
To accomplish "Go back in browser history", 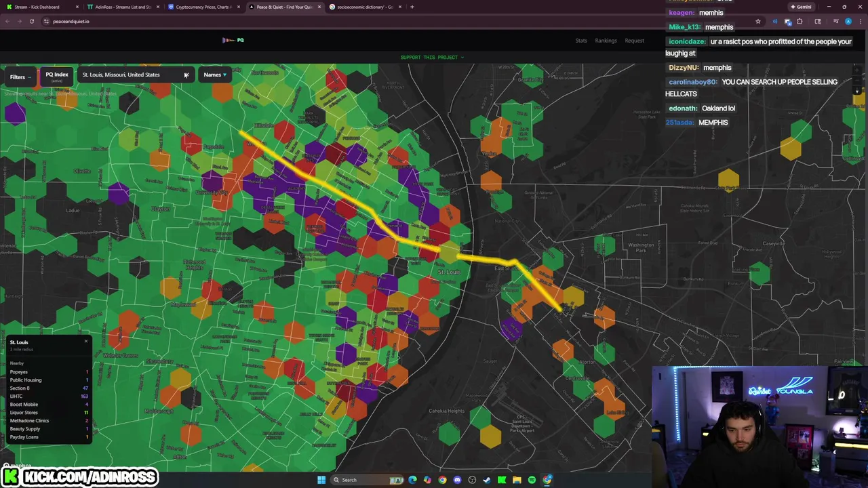I will [x=7, y=21].
